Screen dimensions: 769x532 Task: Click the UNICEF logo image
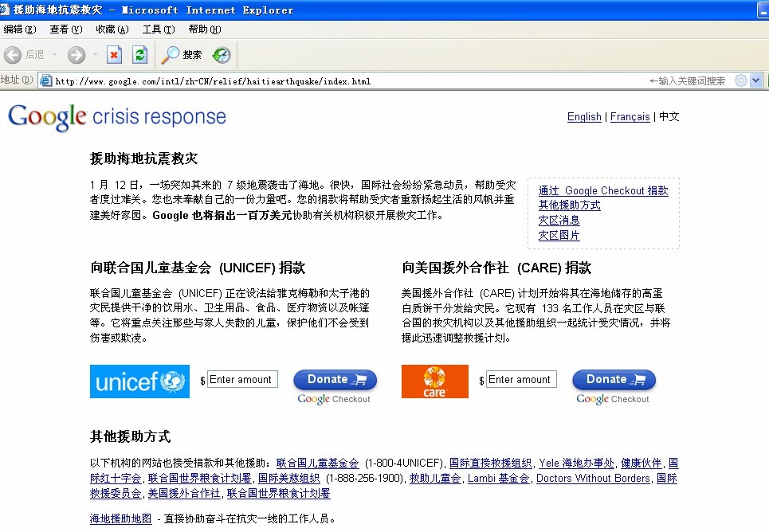click(x=139, y=381)
